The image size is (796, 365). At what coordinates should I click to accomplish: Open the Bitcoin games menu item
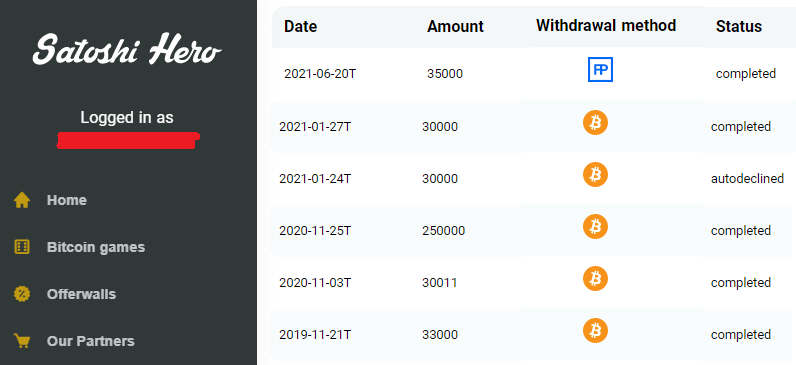tap(96, 247)
